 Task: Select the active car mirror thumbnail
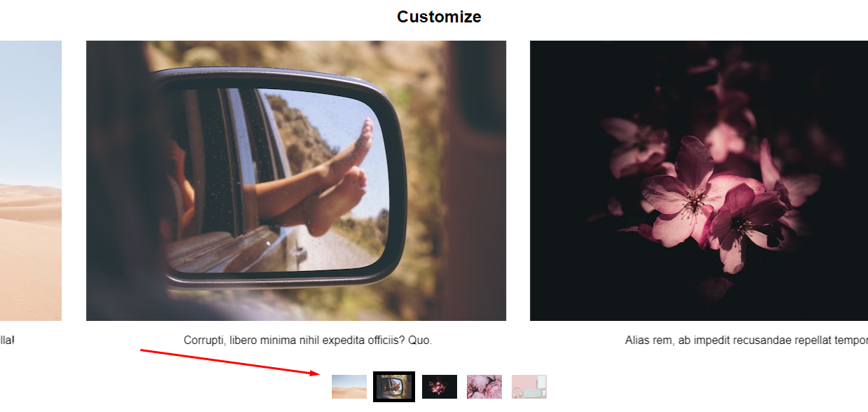click(394, 387)
